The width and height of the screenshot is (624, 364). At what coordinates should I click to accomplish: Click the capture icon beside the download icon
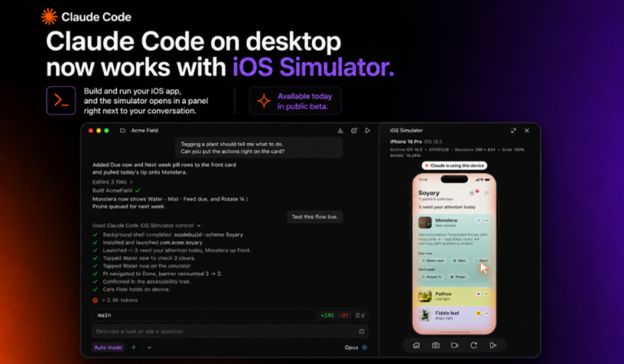(x=354, y=131)
